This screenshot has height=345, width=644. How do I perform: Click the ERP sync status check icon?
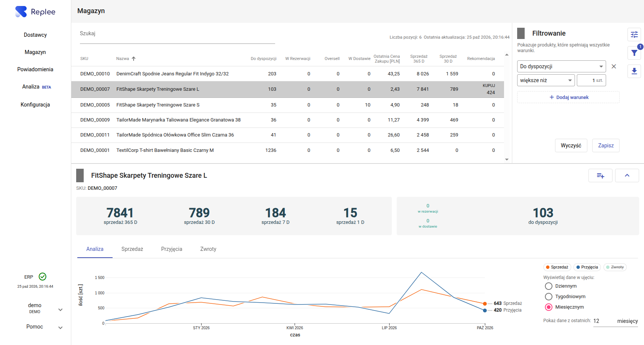coord(43,277)
